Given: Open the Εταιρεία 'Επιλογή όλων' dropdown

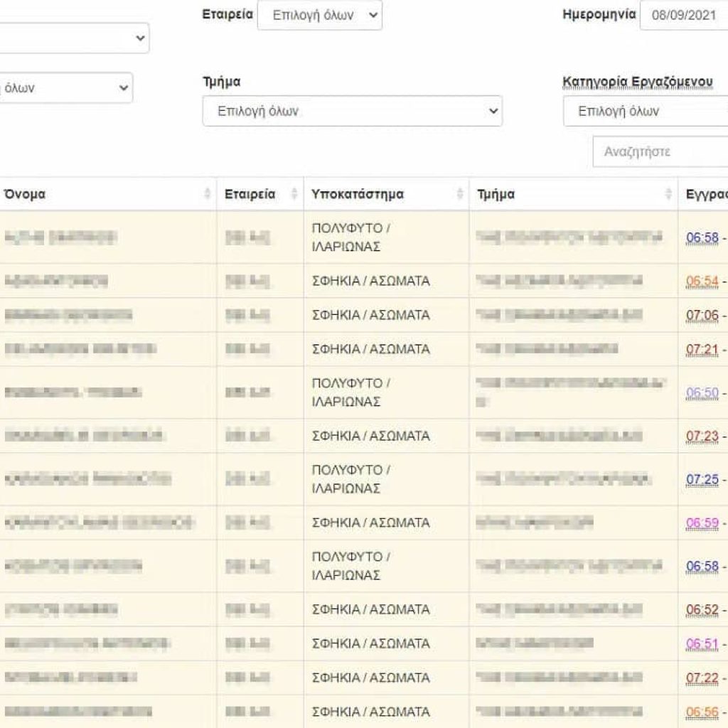Looking at the screenshot, I should tap(320, 16).
